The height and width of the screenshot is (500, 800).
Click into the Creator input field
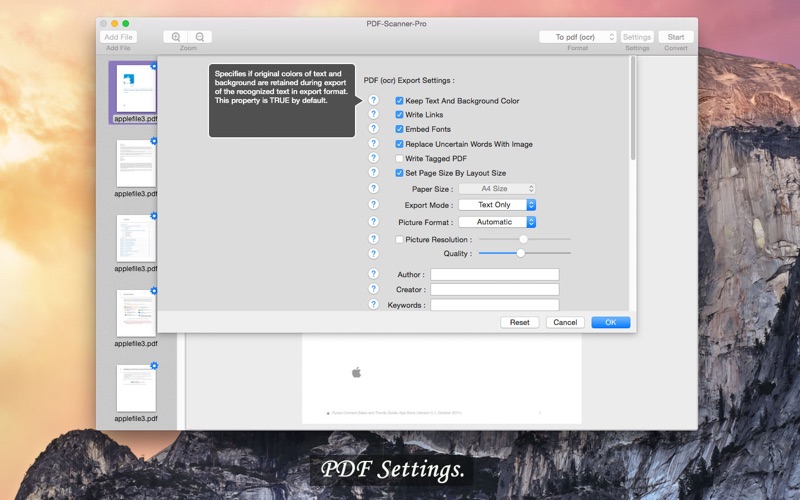coord(494,289)
